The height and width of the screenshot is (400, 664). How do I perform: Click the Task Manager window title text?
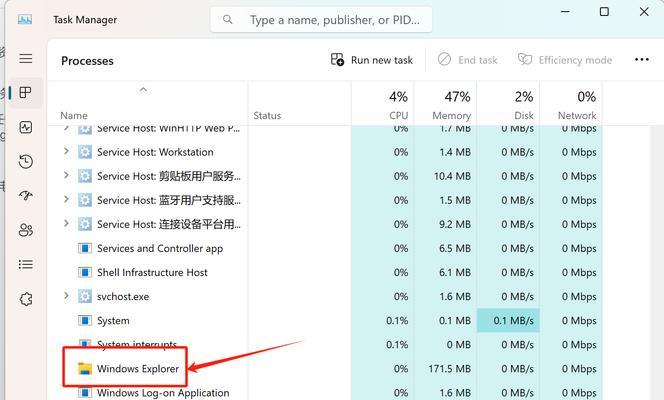[85, 19]
